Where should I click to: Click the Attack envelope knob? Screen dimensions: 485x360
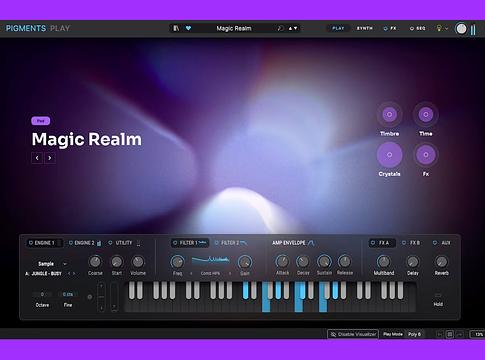[x=282, y=262]
